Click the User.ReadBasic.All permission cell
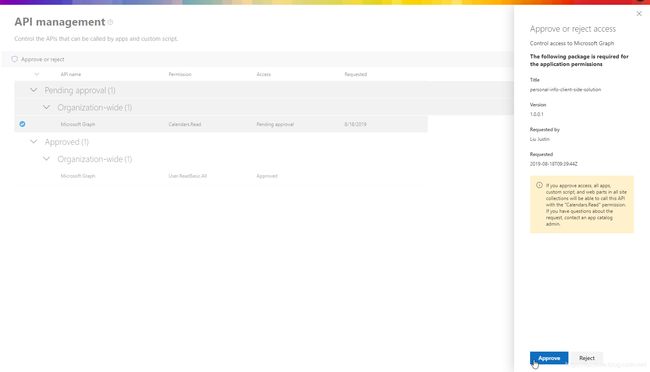650x372 pixels. [188, 176]
